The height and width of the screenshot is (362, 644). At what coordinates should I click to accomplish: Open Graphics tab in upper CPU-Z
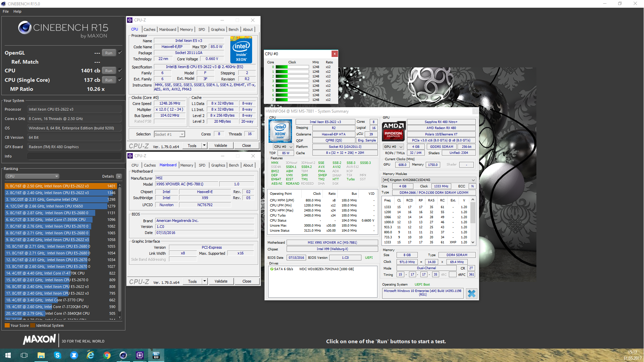pyautogui.click(x=218, y=29)
